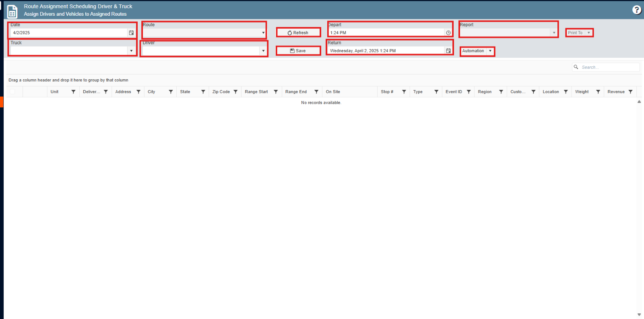The width and height of the screenshot is (644, 319).
Task: Filter the Region column
Action: pos(501,92)
